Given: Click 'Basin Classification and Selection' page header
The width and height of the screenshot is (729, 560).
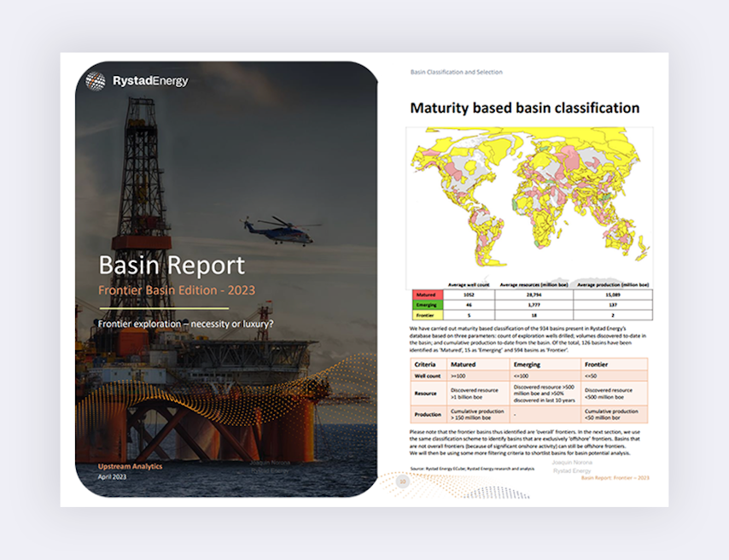Looking at the screenshot, I should (456, 72).
